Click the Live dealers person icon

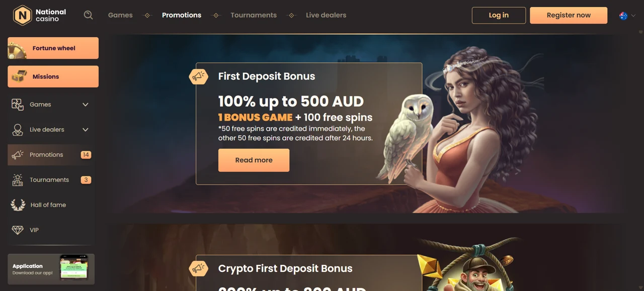(x=18, y=130)
